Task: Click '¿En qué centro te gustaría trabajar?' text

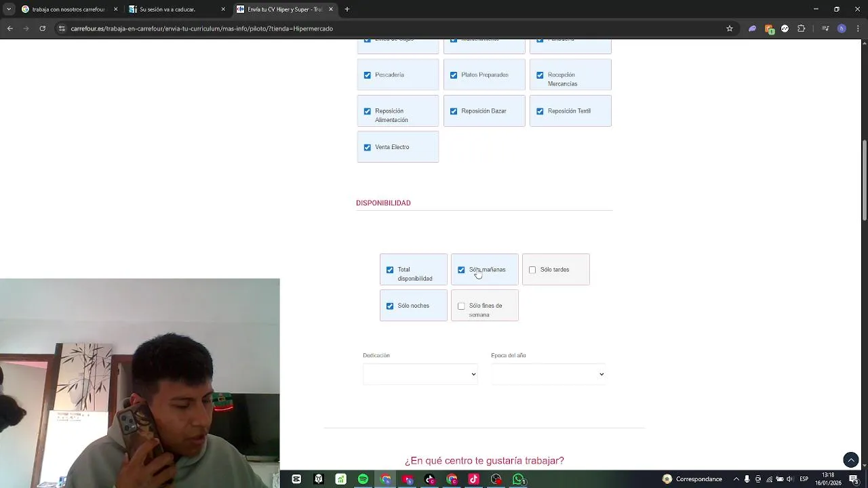Action: (x=484, y=460)
